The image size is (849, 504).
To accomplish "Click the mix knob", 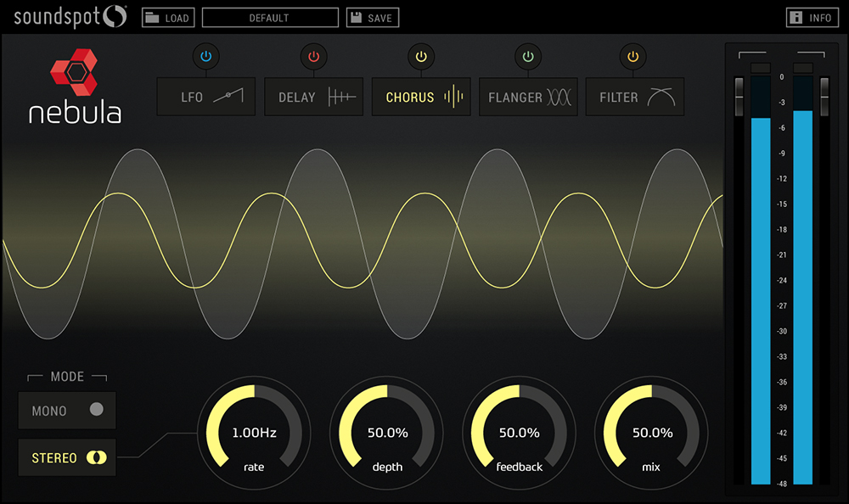I will click(x=651, y=433).
